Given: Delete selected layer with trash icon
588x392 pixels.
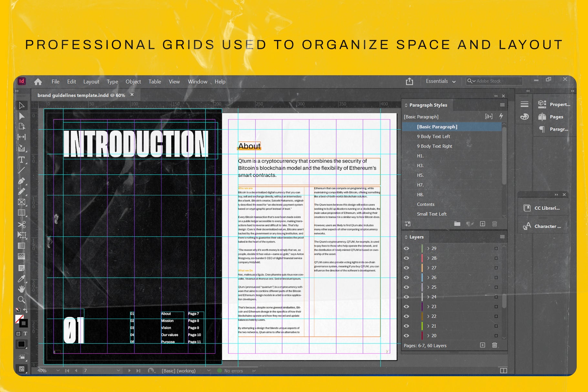Looking at the screenshot, I should 494,345.
